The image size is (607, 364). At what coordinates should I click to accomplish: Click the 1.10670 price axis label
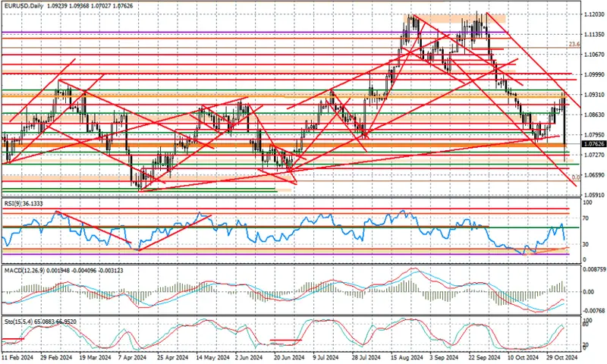tap(593, 55)
